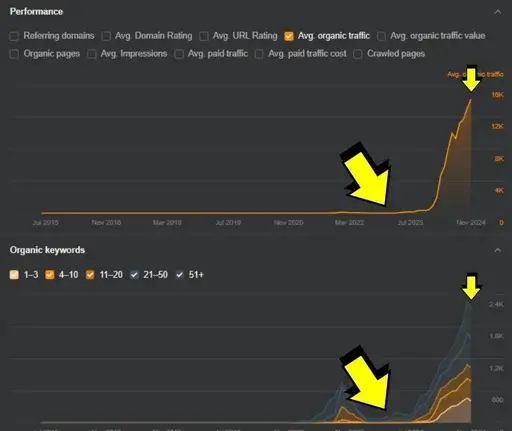Click the Nov 2016 axis label
512x431 pixels.
pyautogui.click(x=106, y=223)
